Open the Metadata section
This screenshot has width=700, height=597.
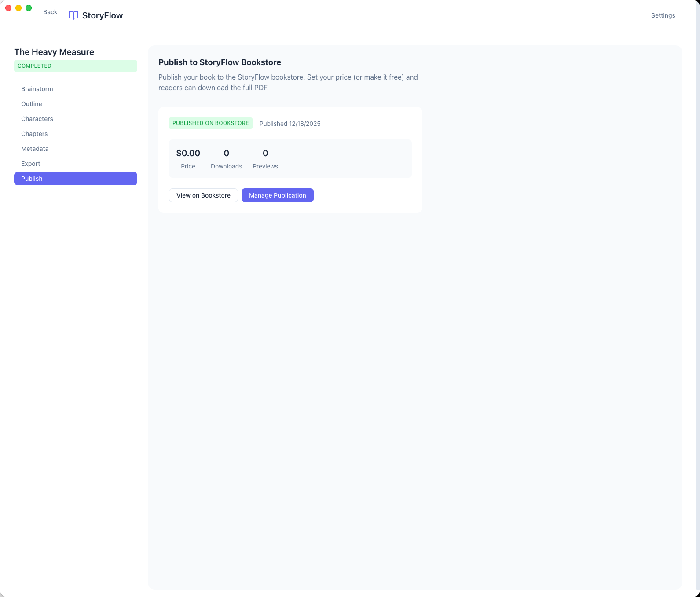coord(35,149)
